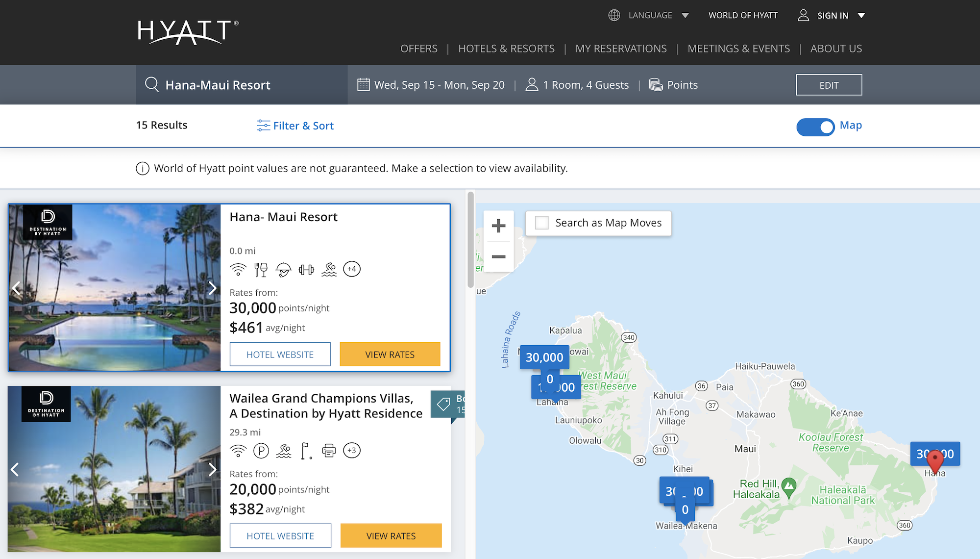Click the filter sliders icon
The image size is (980, 559).
pyautogui.click(x=263, y=126)
